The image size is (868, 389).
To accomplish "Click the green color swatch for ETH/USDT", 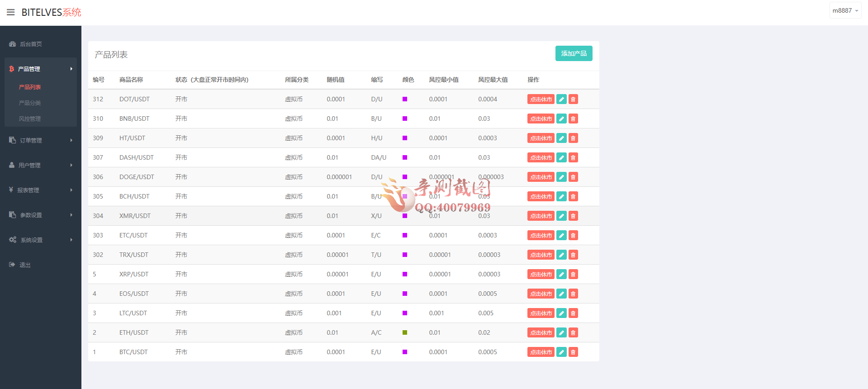I will 405,333.
